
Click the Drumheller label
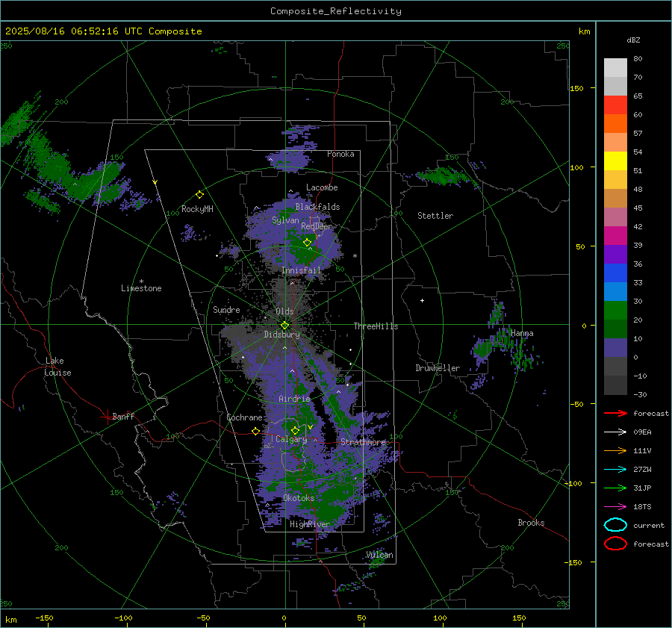coord(438,368)
